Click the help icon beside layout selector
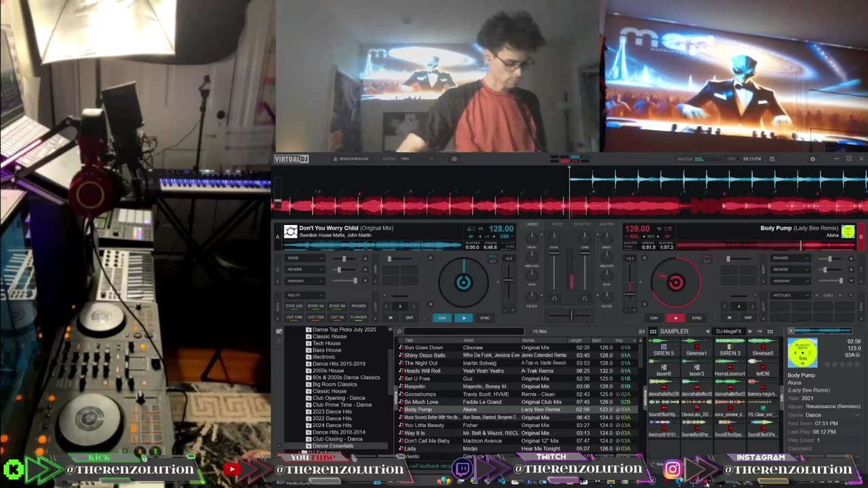The width and height of the screenshot is (868, 488). click(454, 159)
